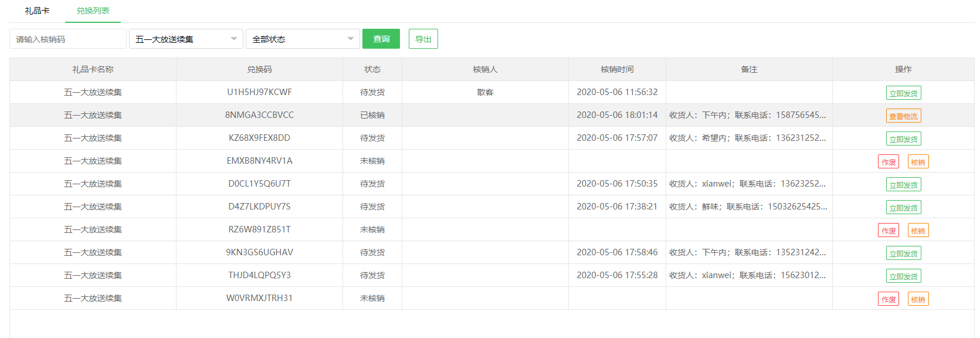Click the 请输入核销码 input field

pyautogui.click(x=67, y=39)
